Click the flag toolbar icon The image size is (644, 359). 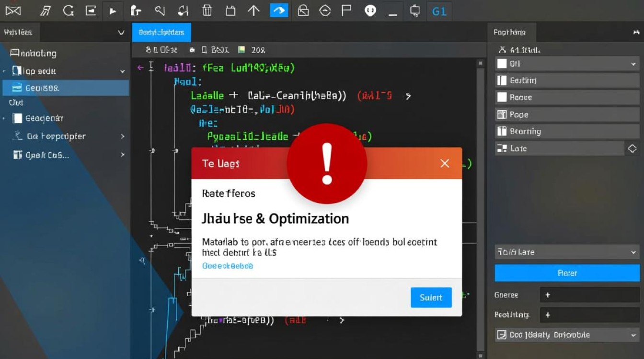click(x=346, y=10)
